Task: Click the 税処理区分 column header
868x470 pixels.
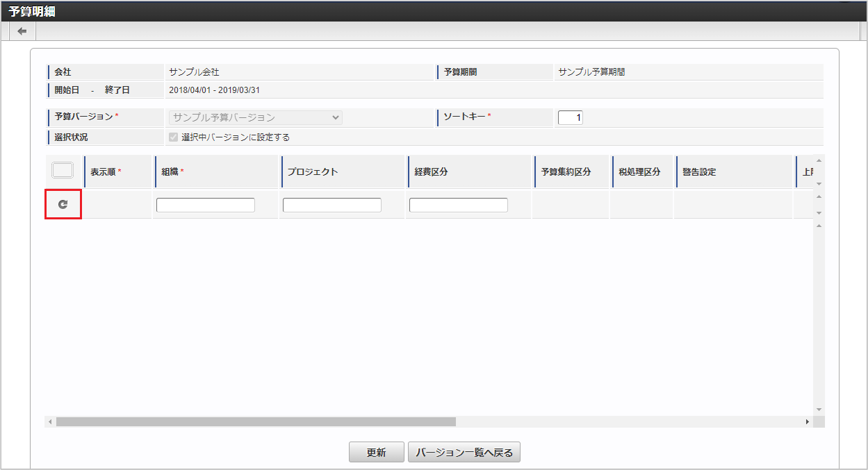Action: tap(643, 171)
